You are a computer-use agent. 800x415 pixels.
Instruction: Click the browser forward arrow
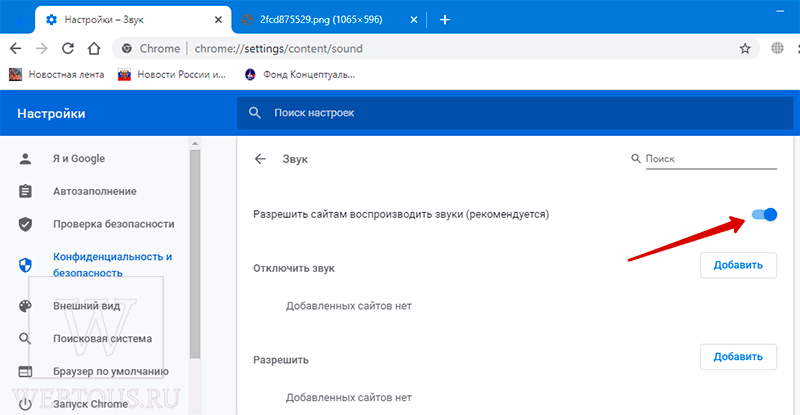point(42,48)
